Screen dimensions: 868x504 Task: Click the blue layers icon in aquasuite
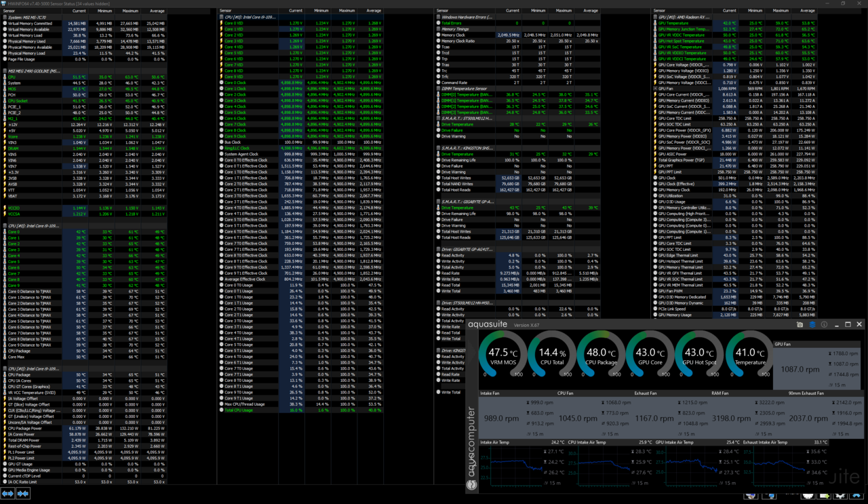(812, 325)
